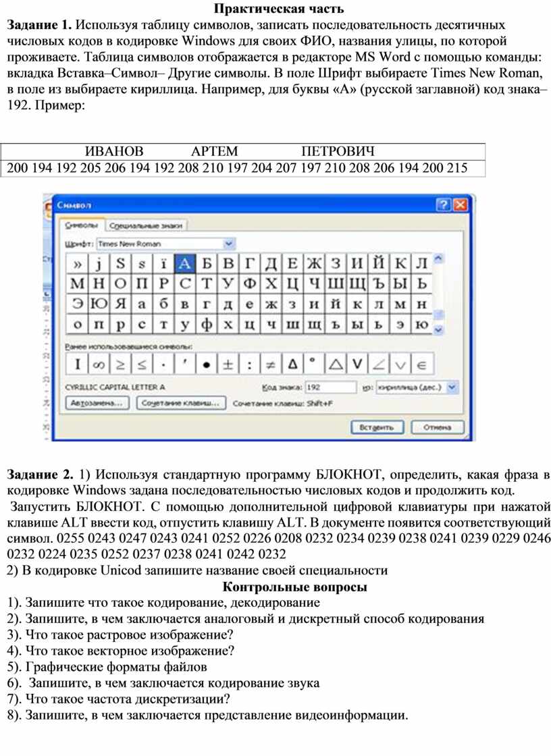551x756 pixels.
Task: Select the angle ∠ recent symbol
Action: (379, 364)
